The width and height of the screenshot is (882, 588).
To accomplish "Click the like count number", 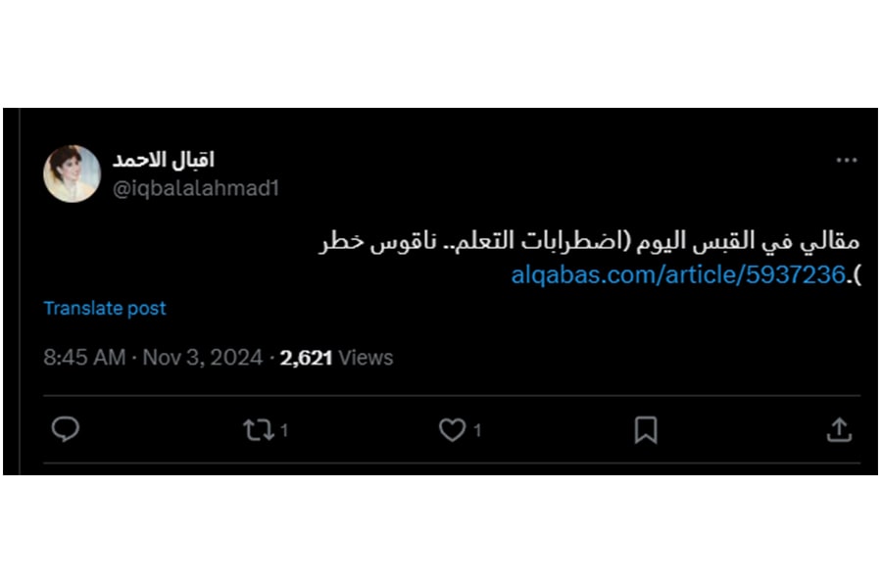I will (x=477, y=431).
